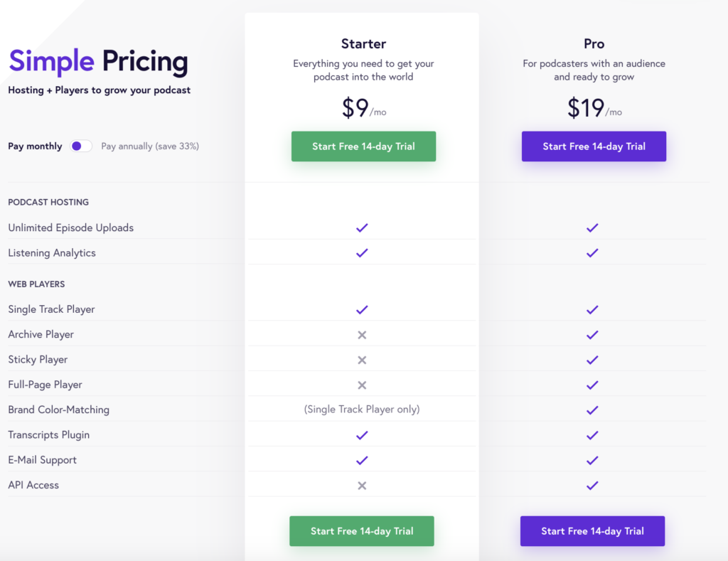Select the Pro checkmark for Listening Analytics

(x=592, y=252)
